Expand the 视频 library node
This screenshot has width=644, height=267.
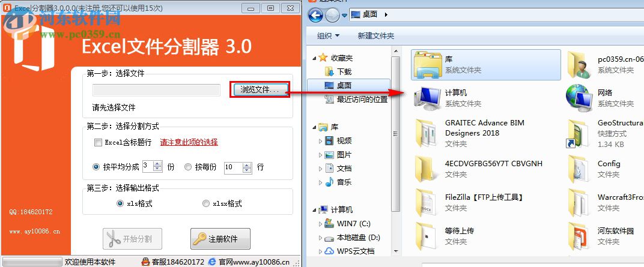[321, 141]
